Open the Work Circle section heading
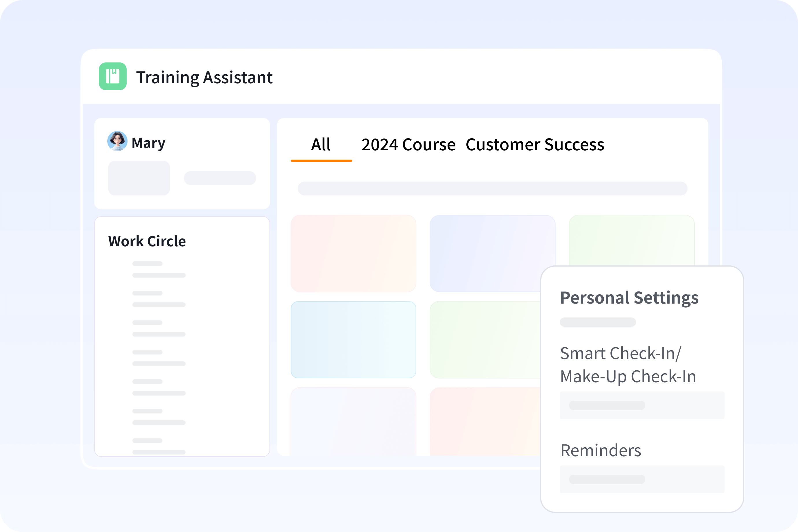The height and width of the screenshot is (532, 798). coord(147,241)
